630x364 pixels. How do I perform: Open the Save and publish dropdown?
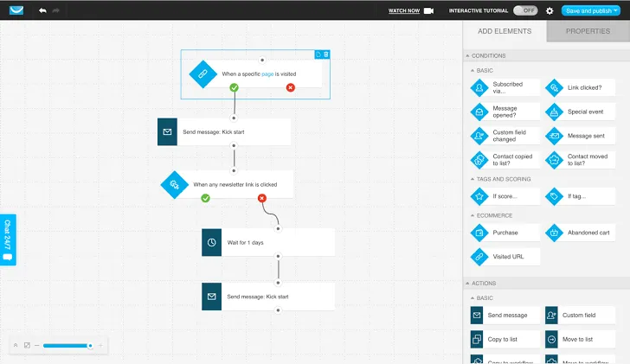point(590,10)
